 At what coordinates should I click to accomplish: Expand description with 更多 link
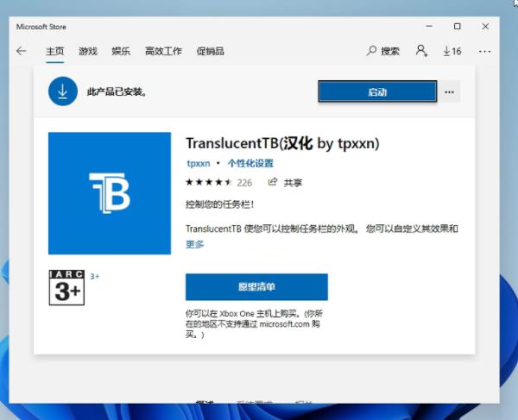pyautogui.click(x=194, y=244)
